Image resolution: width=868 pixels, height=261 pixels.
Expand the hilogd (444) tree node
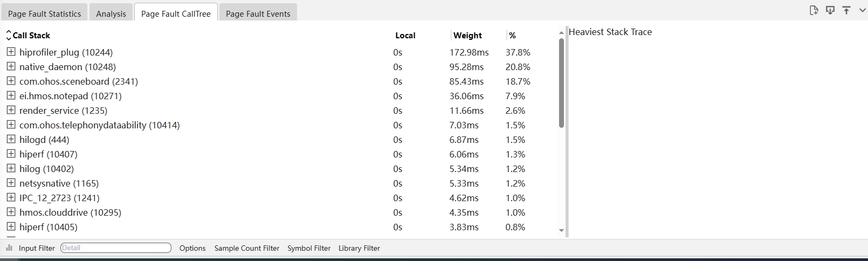[x=11, y=140]
